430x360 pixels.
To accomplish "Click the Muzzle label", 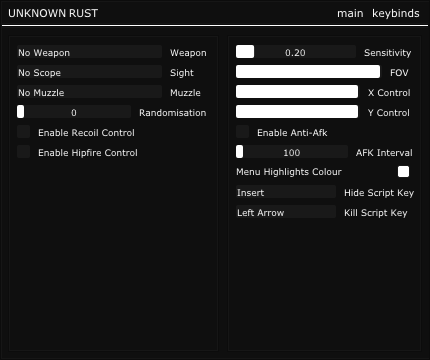I will tap(185, 93).
